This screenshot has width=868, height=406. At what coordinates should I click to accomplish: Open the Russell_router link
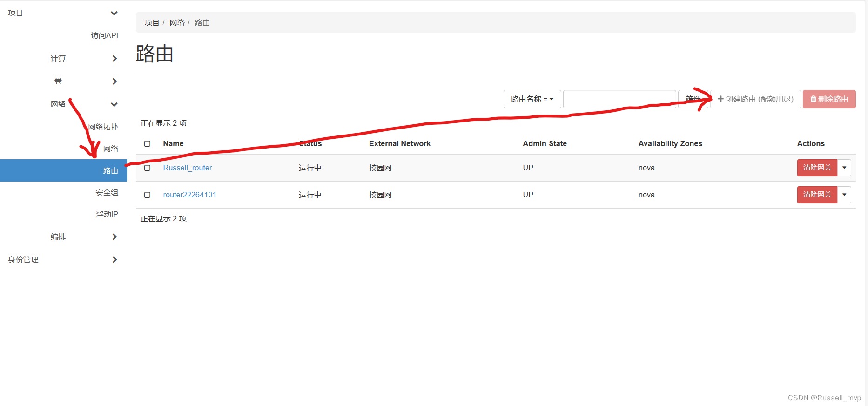pos(188,168)
